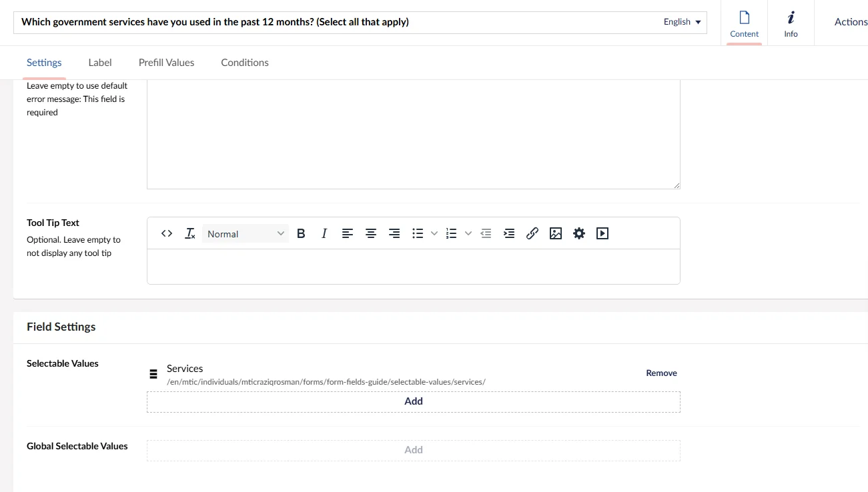Image resolution: width=868 pixels, height=492 pixels.
Task: Click Add under Selectable Values
Action: pyautogui.click(x=413, y=401)
